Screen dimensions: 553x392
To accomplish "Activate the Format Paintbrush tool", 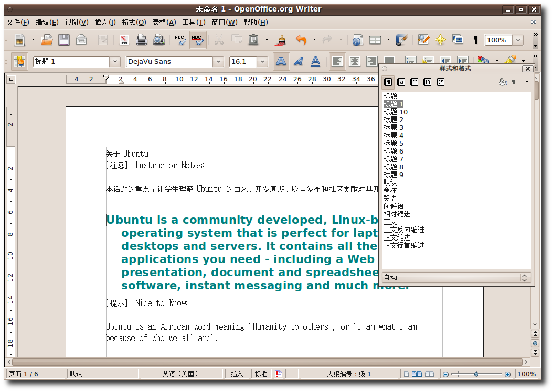I will pos(281,40).
